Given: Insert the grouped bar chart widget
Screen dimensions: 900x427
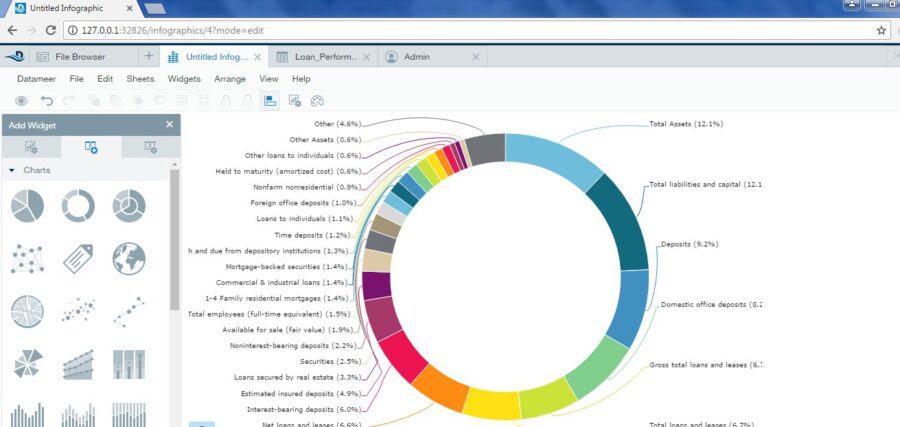Looking at the screenshot, I should pyautogui.click(x=78, y=414).
